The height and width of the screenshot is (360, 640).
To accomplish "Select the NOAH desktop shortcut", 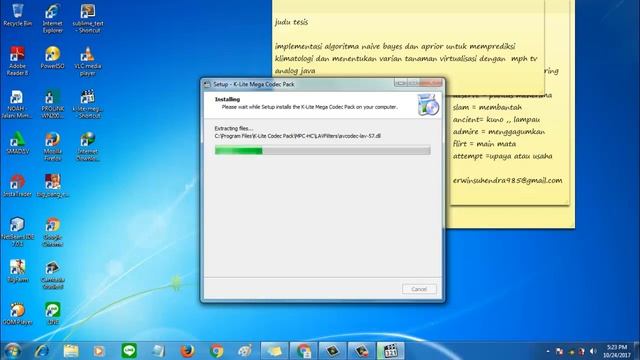I will click(x=17, y=104).
